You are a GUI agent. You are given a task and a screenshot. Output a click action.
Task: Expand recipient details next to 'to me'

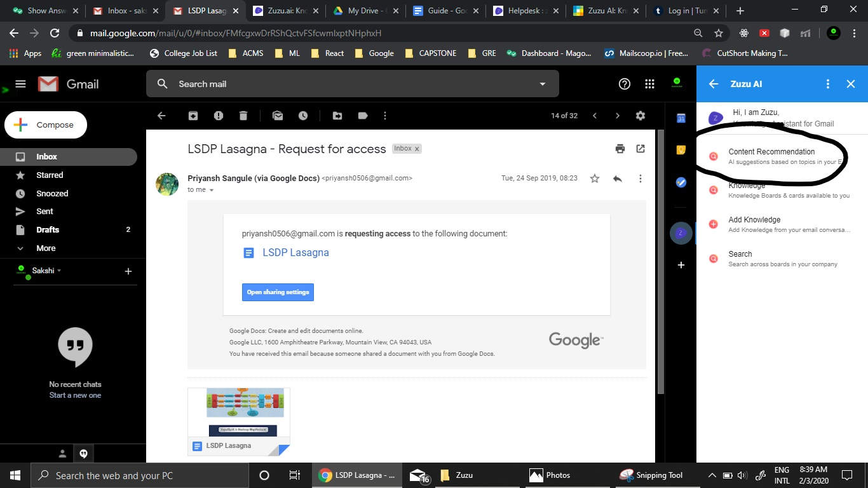tap(212, 190)
